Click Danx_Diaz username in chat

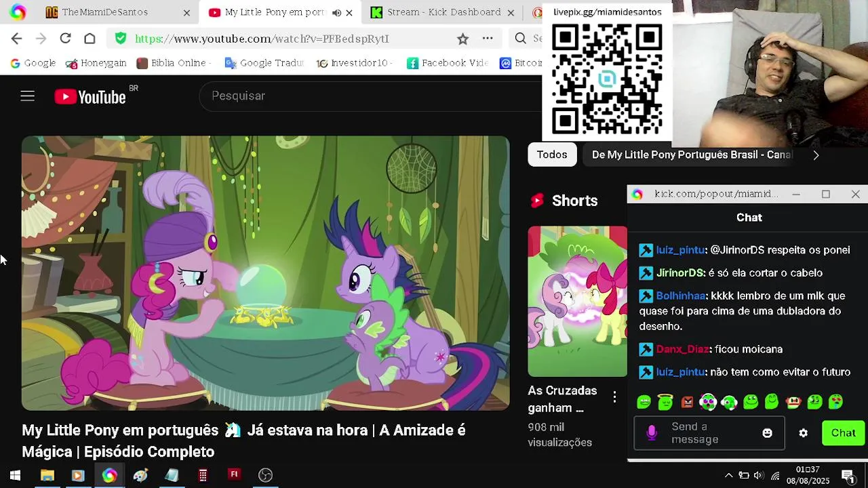682,349
